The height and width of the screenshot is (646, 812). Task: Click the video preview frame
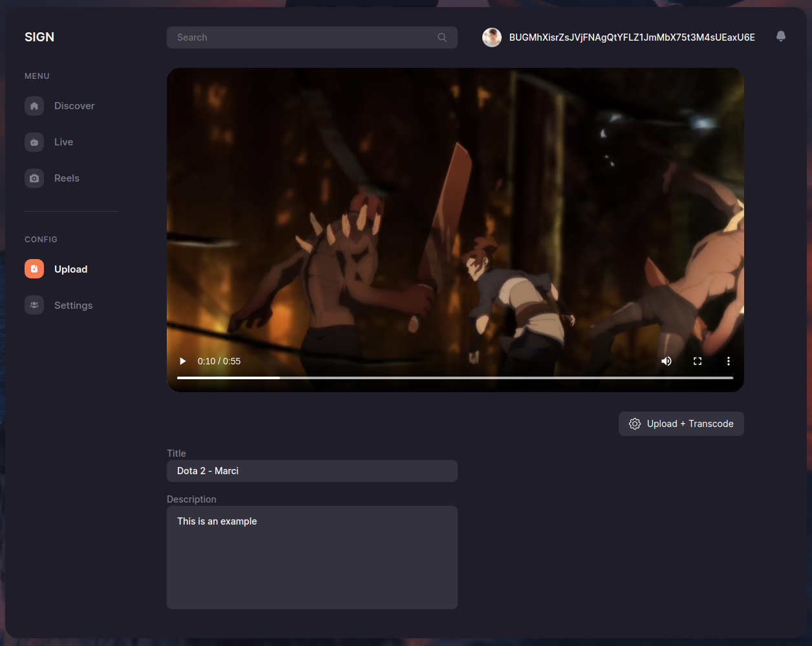coord(455,230)
